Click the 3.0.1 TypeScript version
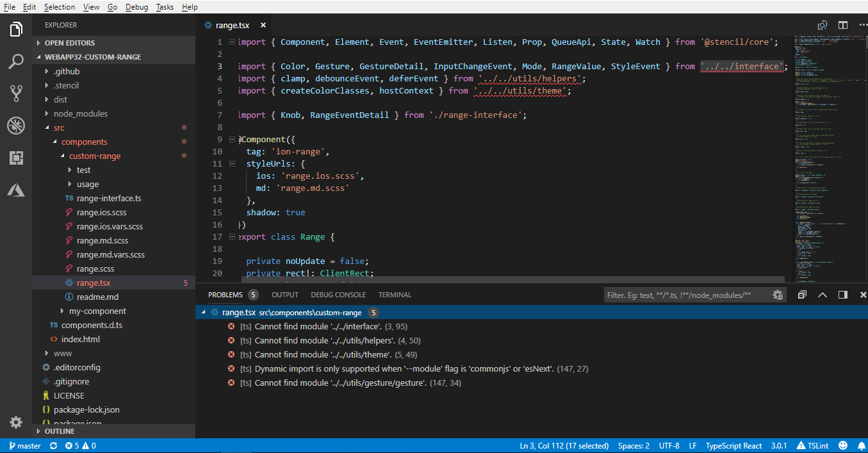This screenshot has height=453, width=868. [779, 445]
